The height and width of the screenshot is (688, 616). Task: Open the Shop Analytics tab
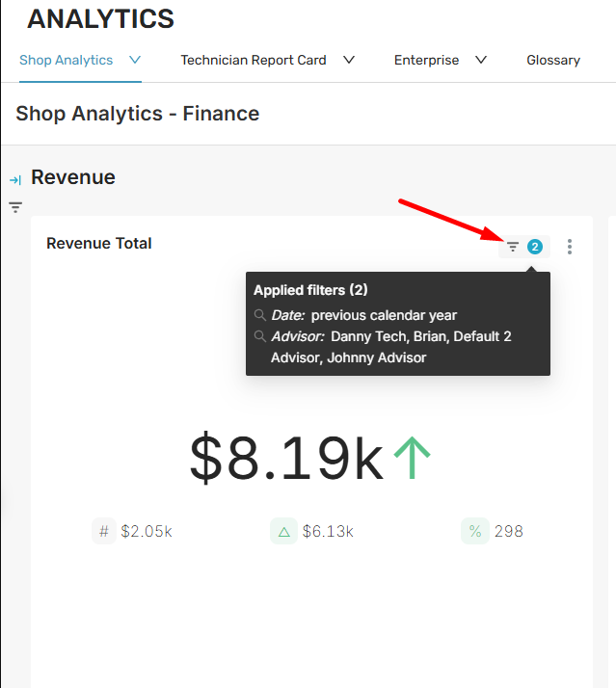(66, 60)
